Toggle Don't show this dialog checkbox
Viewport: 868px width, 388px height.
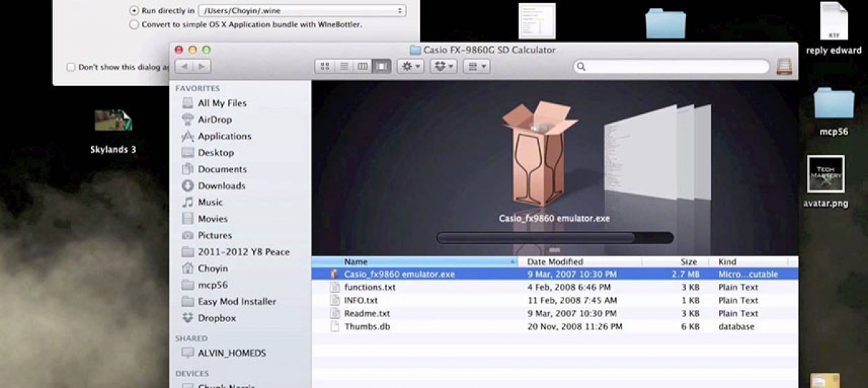click(x=71, y=67)
